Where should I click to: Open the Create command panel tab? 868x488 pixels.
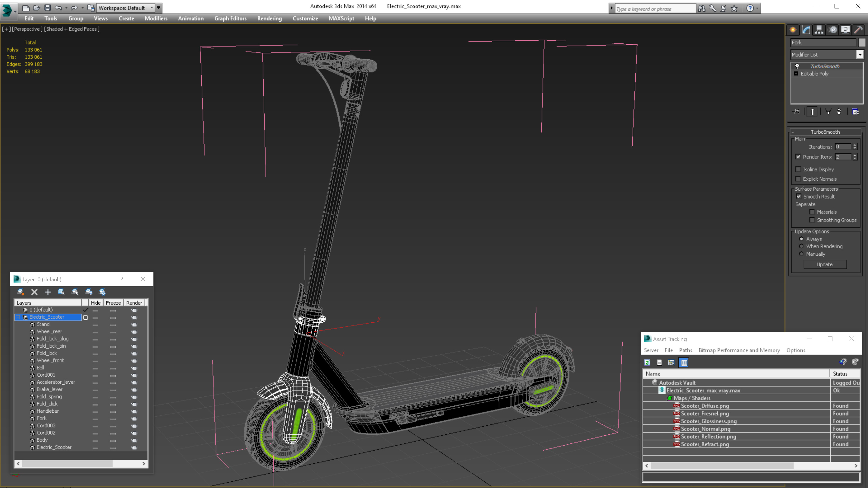click(x=793, y=30)
